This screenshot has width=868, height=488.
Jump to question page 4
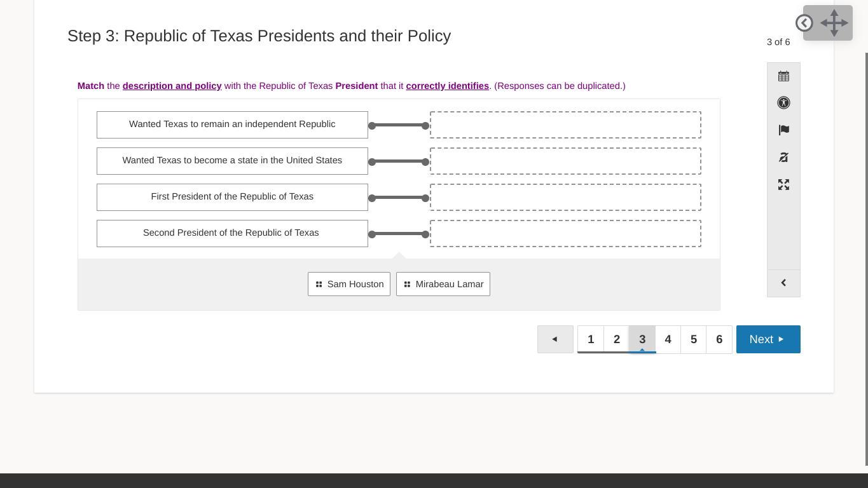tap(668, 339)
